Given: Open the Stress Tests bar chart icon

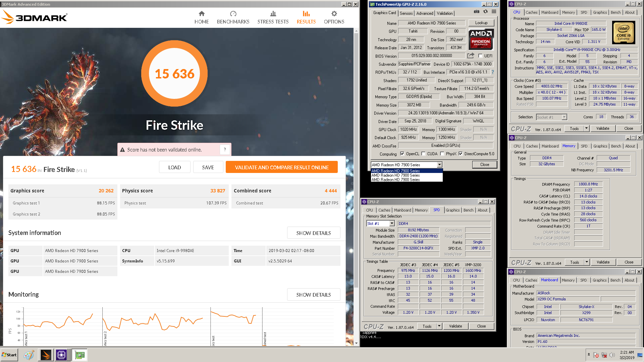Looking at the screenshot, I should [273, 14].
